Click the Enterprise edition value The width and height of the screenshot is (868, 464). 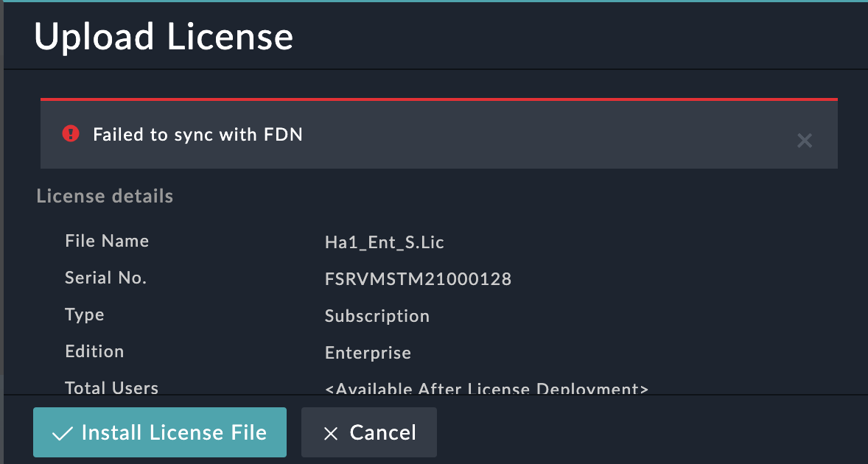[368, 353]
